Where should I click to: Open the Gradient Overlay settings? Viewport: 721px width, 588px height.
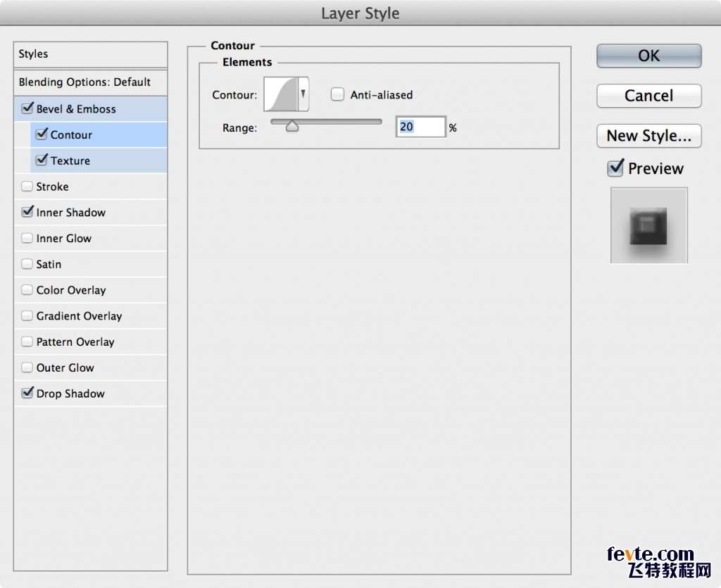[79, 316]
